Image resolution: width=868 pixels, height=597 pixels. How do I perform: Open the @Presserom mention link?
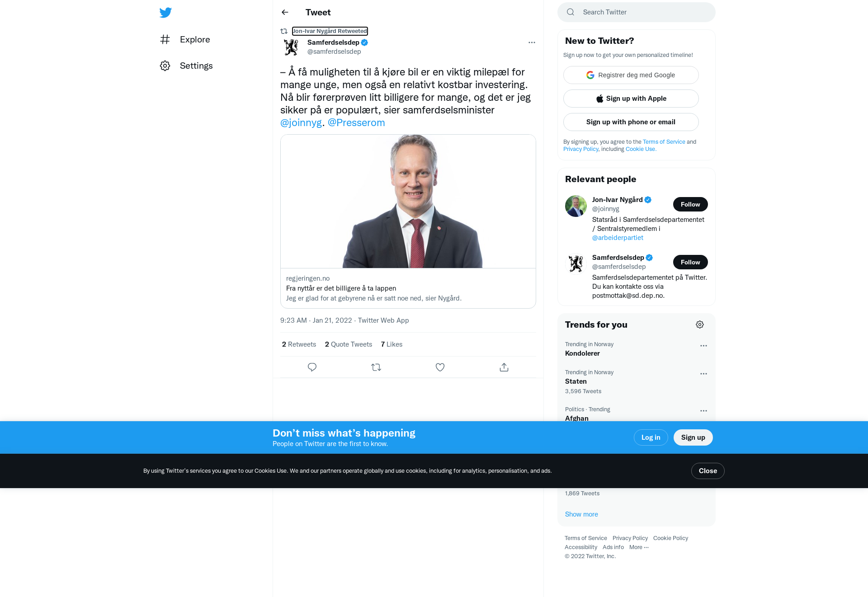356,122
